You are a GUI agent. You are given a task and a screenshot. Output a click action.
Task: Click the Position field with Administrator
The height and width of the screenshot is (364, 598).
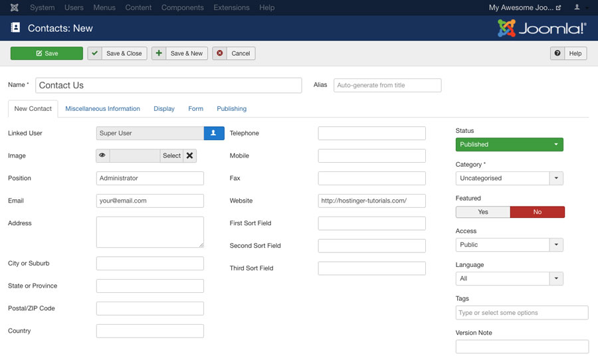[150, 179]
